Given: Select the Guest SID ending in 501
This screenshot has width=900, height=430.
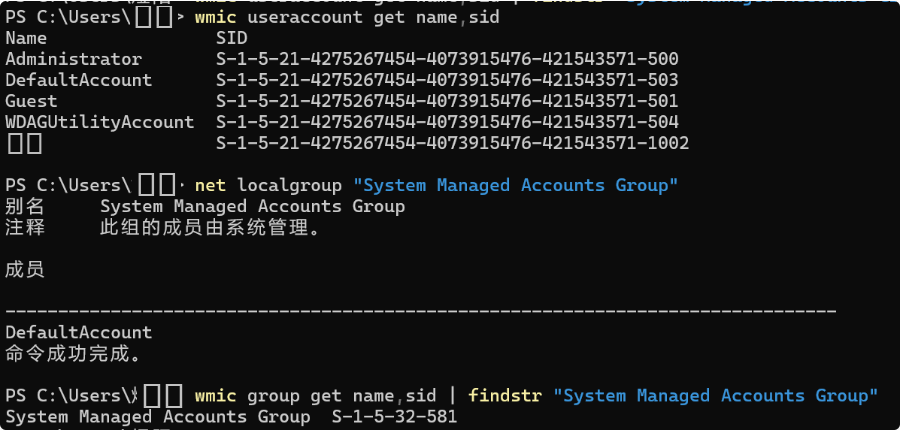Looking at the screenshot, I should [x=447, y=101].
